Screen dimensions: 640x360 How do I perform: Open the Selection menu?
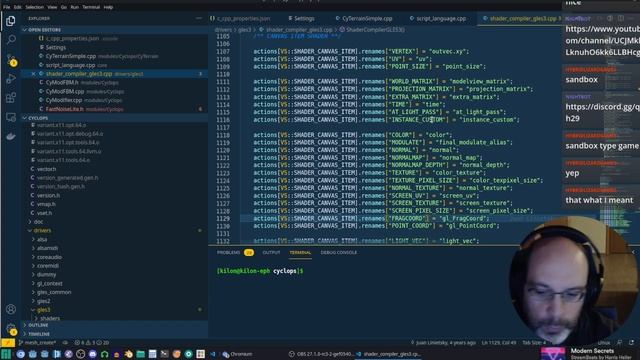pos(34,7)
